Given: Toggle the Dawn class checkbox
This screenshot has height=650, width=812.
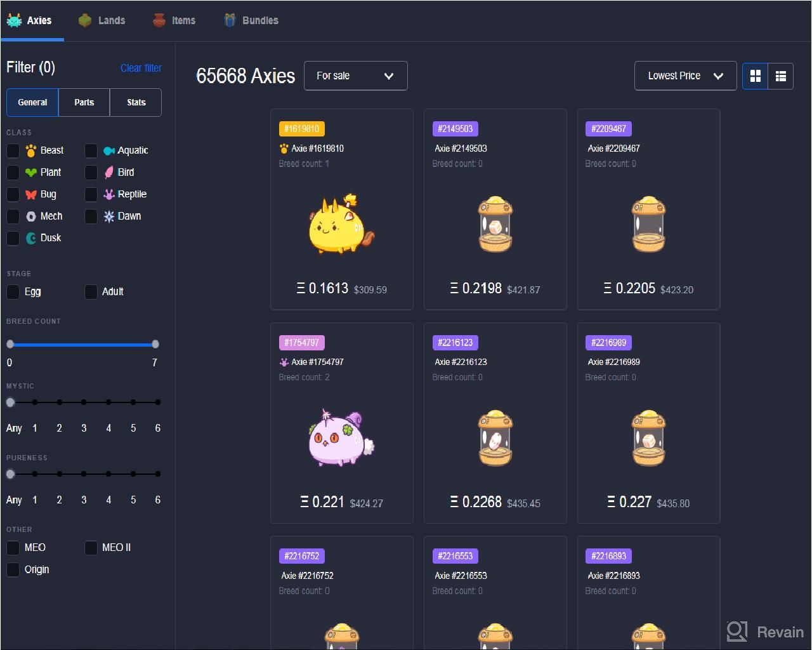Looking at the screenshot, I should click(91, 216).
